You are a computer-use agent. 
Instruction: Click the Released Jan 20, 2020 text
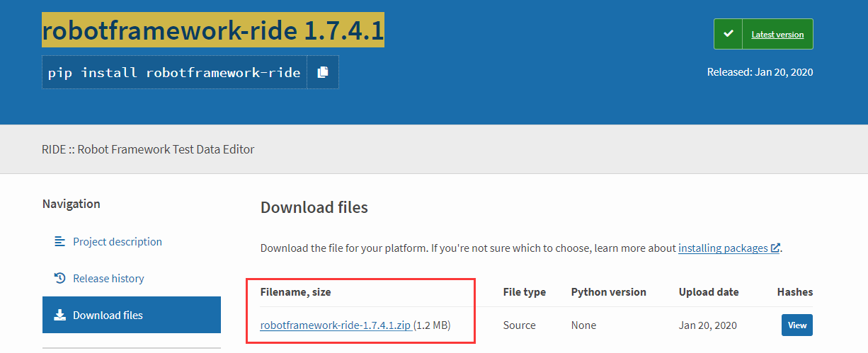pyautogui.click(x=760, y=72)
